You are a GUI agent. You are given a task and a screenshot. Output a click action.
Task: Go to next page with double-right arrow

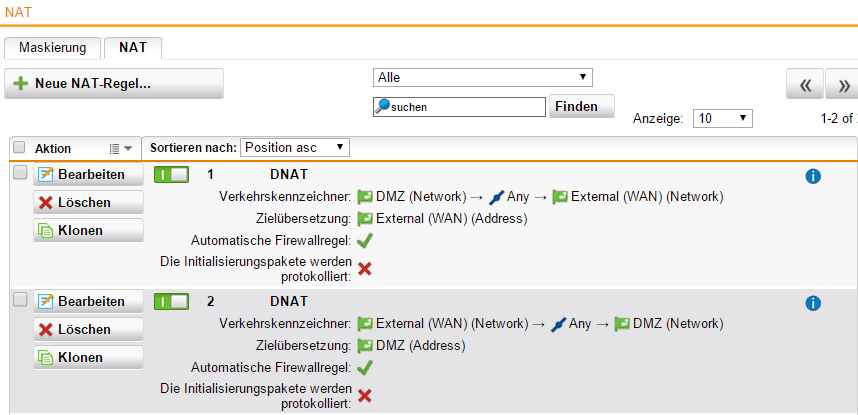pyautogui.click(x=844, y=85)
